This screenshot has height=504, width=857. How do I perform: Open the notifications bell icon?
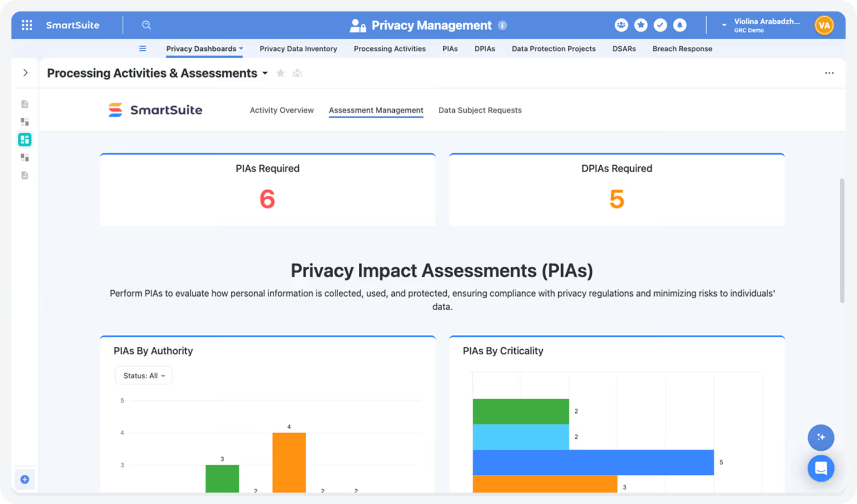click(679, 25)
